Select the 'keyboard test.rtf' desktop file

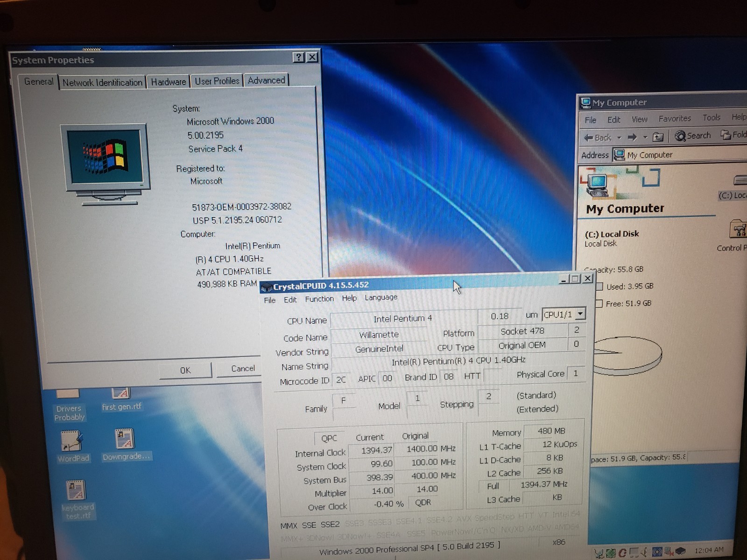click(x=78, y=500)
